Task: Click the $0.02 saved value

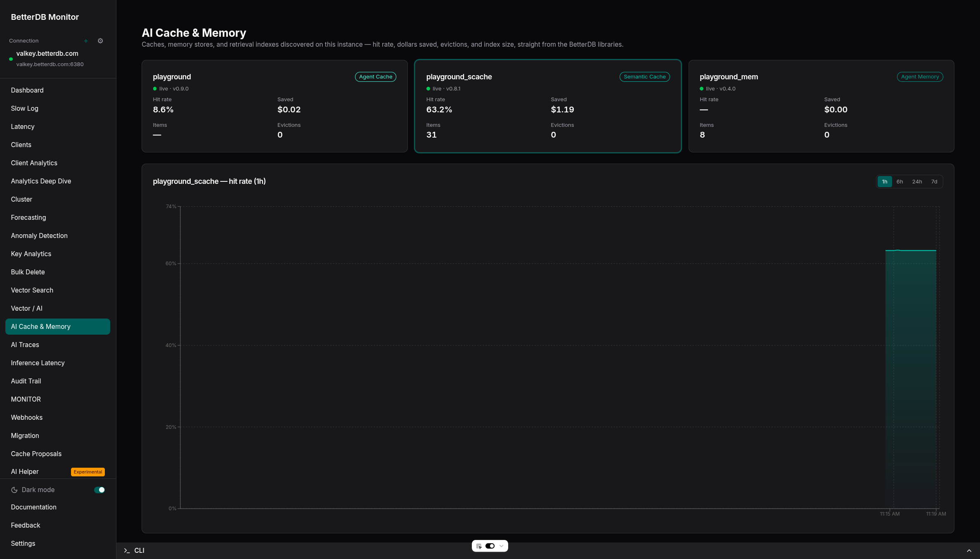Action: point(289,110)
